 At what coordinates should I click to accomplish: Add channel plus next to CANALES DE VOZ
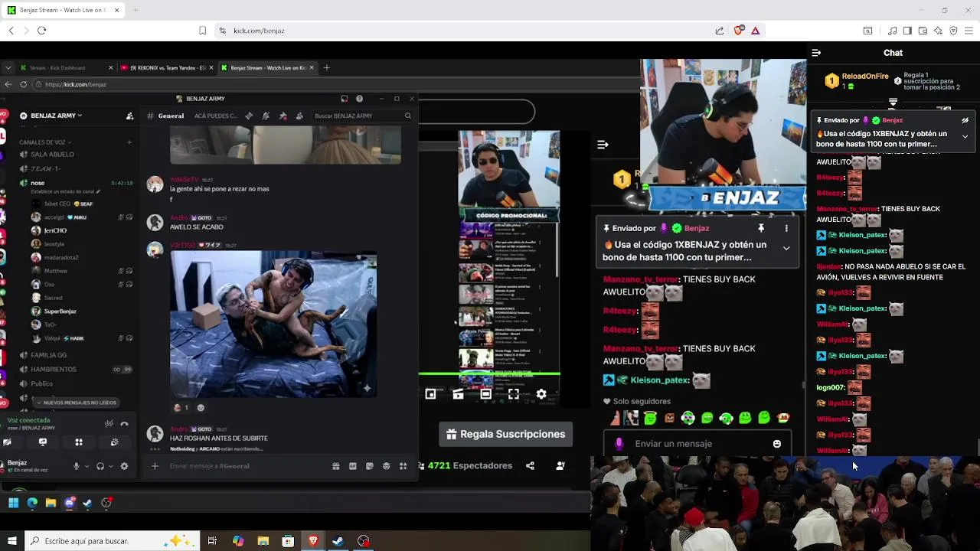[x=129, y=142]
